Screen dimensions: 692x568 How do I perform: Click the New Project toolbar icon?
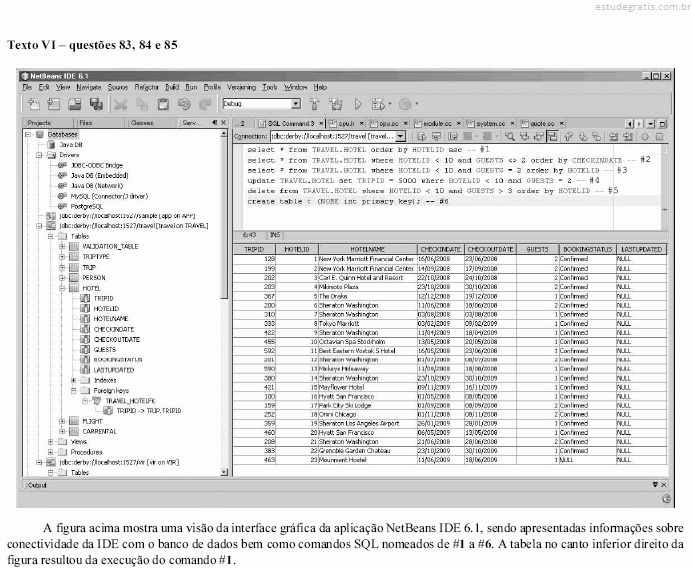(54, 104)
